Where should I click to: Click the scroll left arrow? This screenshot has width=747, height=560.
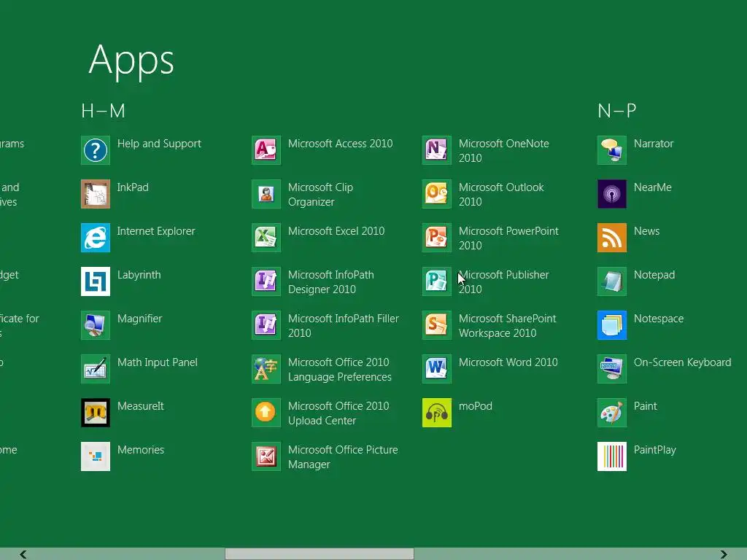click(23, 554)
